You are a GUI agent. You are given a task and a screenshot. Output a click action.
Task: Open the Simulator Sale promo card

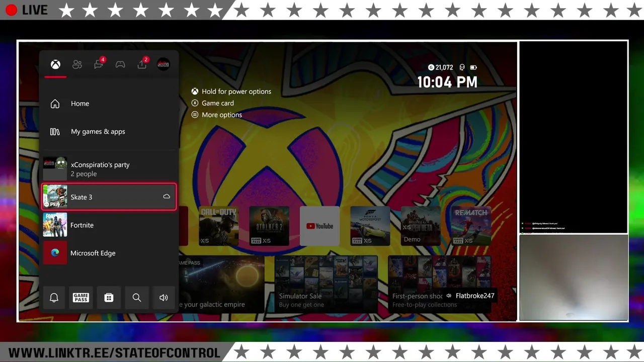tap(326, 284)
